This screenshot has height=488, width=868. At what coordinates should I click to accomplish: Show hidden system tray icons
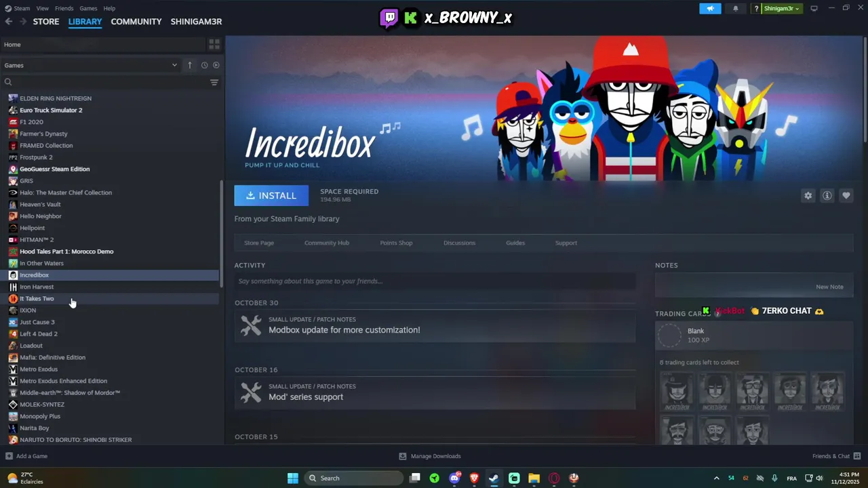point(716,478)
